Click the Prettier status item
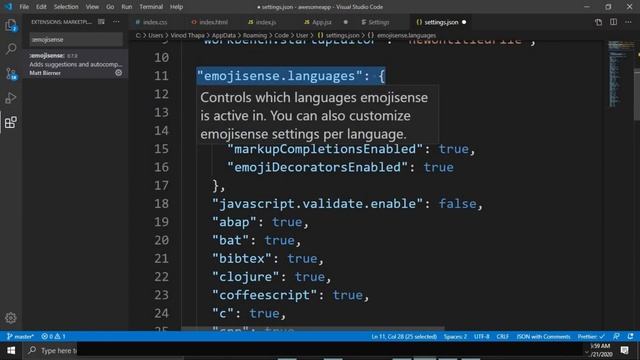The height and width of the screenshot is (360, 640). [x=591, y=337]
